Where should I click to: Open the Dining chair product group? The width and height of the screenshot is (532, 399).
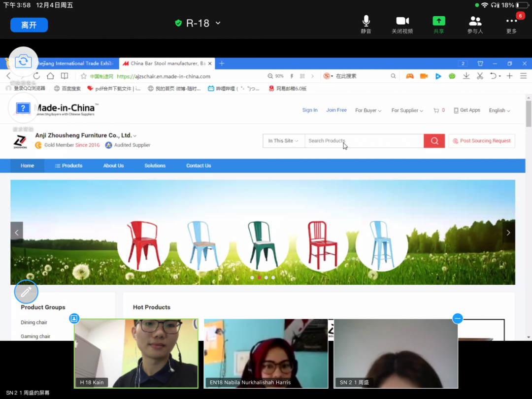point(34,322)
